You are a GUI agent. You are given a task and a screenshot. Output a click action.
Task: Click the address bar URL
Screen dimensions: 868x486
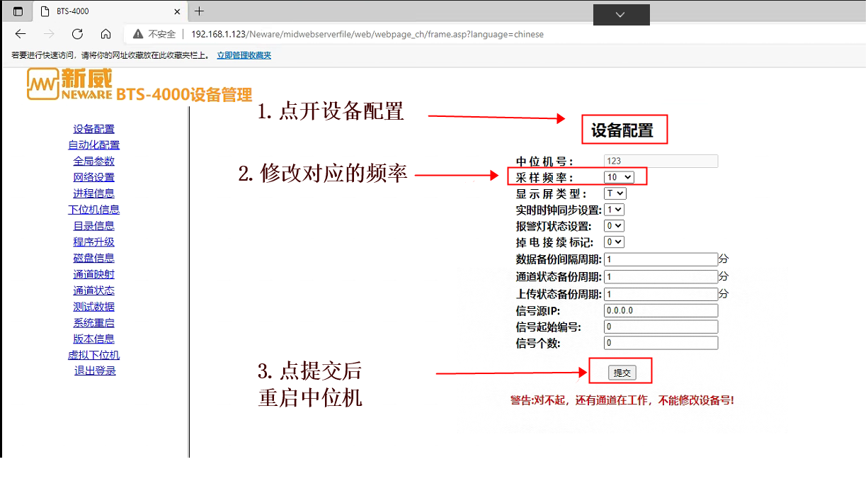367,34
